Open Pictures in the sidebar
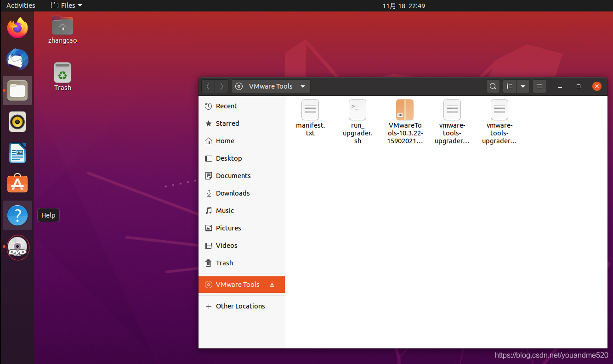 pos(242,228)
